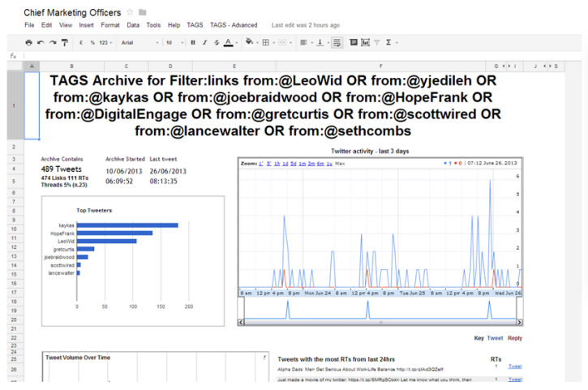Toggle the wrap text button

tap(336, 42)
